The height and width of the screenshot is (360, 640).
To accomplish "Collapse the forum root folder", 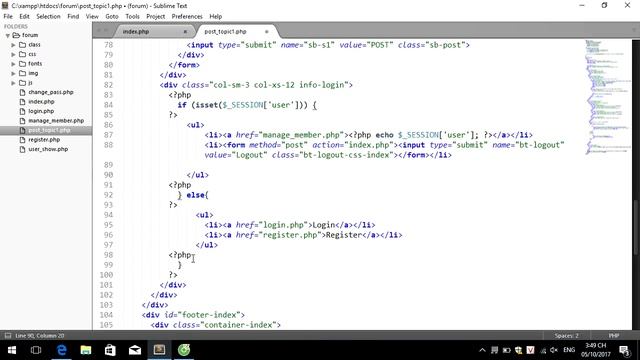I will (7, 36).
